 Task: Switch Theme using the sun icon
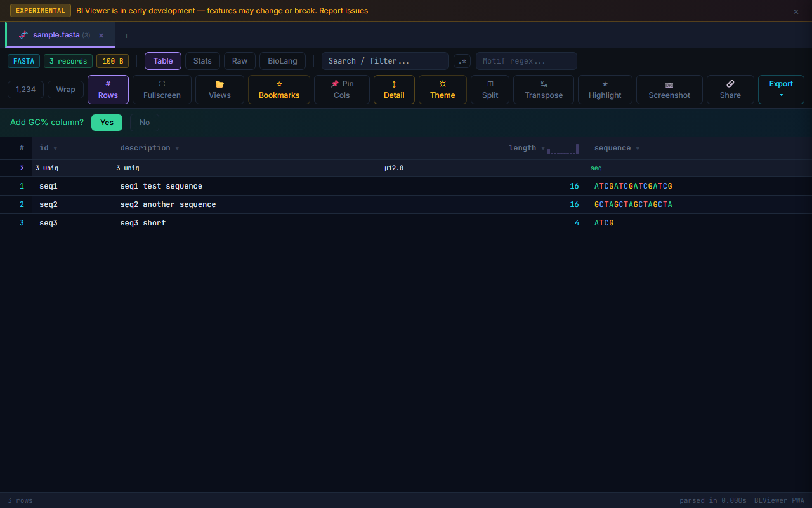[x=442, y=89]
